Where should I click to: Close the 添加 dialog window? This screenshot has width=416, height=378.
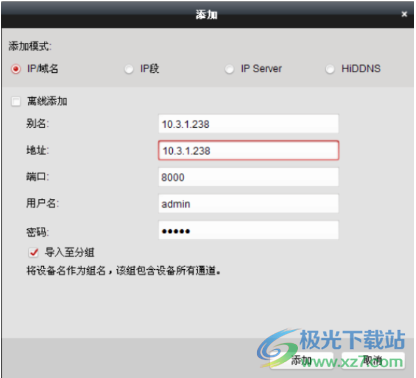(404, 14)
